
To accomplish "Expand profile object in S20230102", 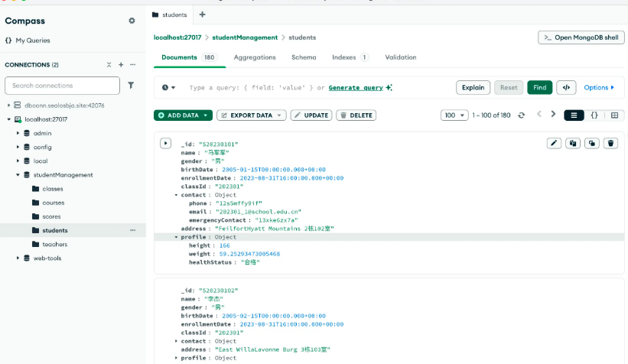I will click(176, 358).
